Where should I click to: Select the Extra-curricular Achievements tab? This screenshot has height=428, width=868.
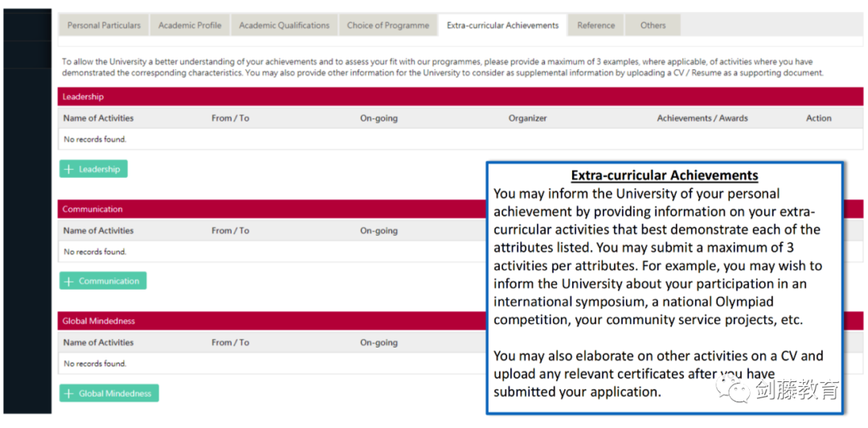click(x=502, y=26)
